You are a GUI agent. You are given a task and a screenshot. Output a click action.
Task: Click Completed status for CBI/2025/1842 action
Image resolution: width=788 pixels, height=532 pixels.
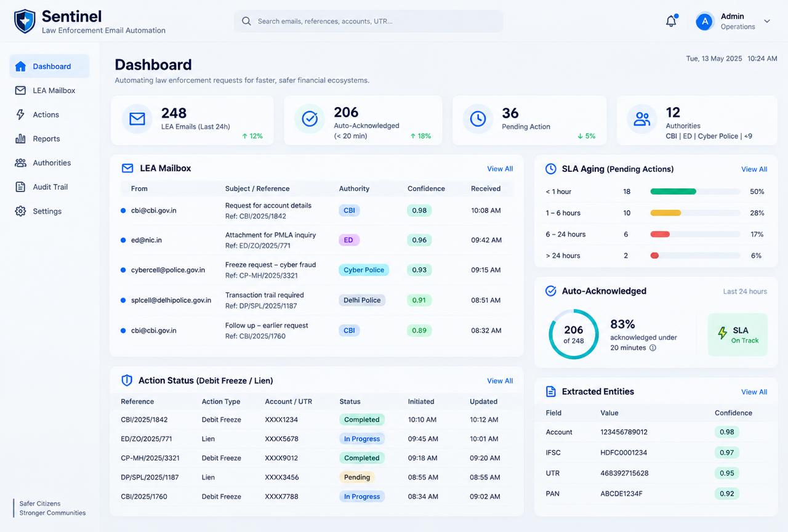(362, 420)
